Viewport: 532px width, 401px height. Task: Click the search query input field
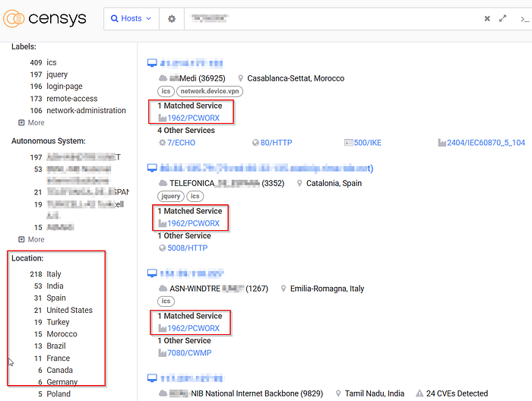click(333, 19)
